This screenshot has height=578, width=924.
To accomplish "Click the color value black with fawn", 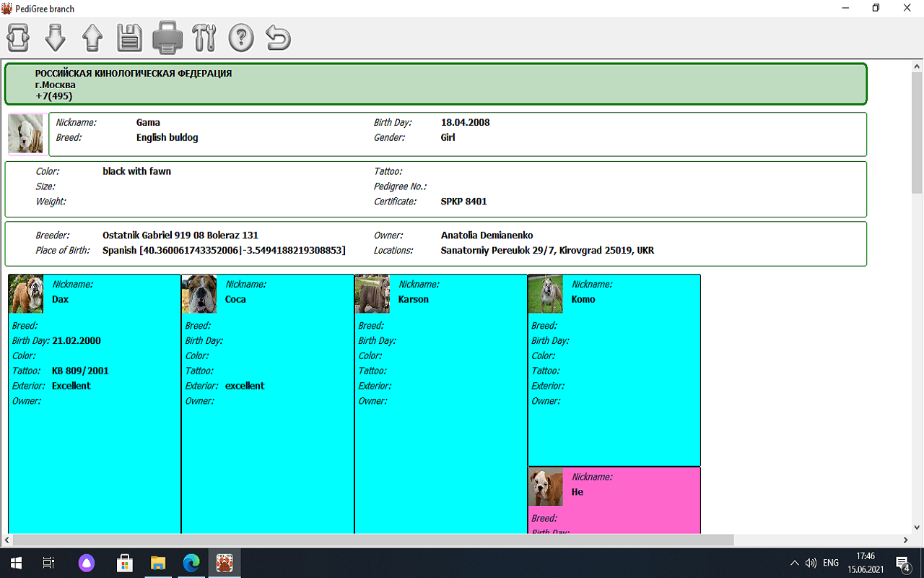I will click(136, 172).
